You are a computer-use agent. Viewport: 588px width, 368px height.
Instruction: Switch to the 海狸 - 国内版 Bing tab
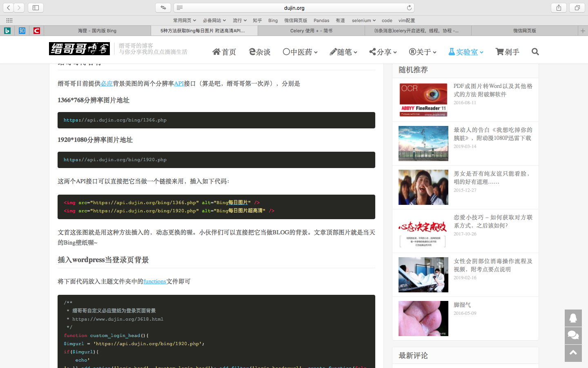coord(97,31)
